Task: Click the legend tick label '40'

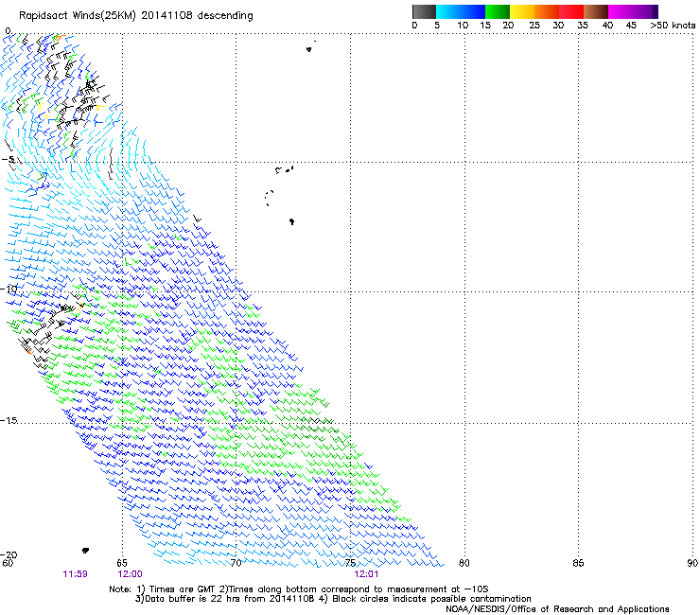Action: (607, 26)
